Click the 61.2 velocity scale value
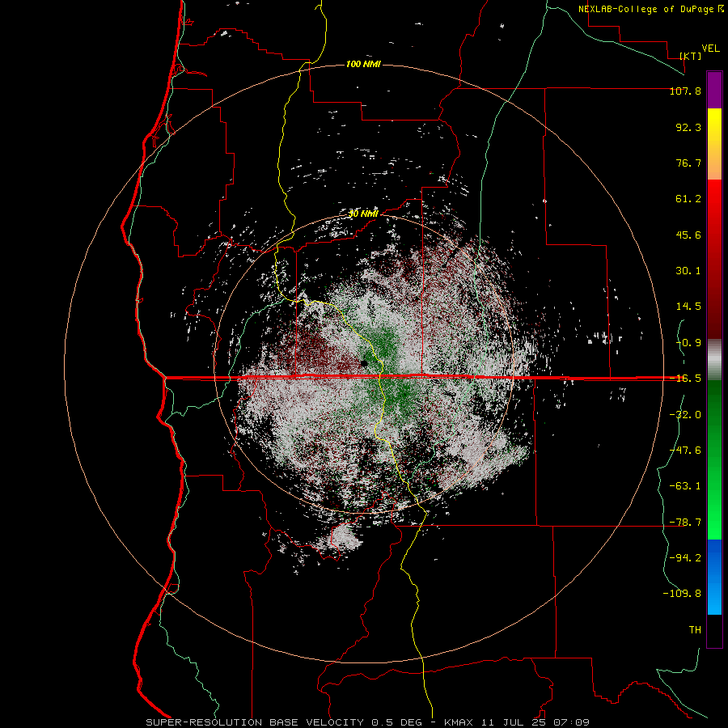Screen dimensions: 728x728 (688, 199)
